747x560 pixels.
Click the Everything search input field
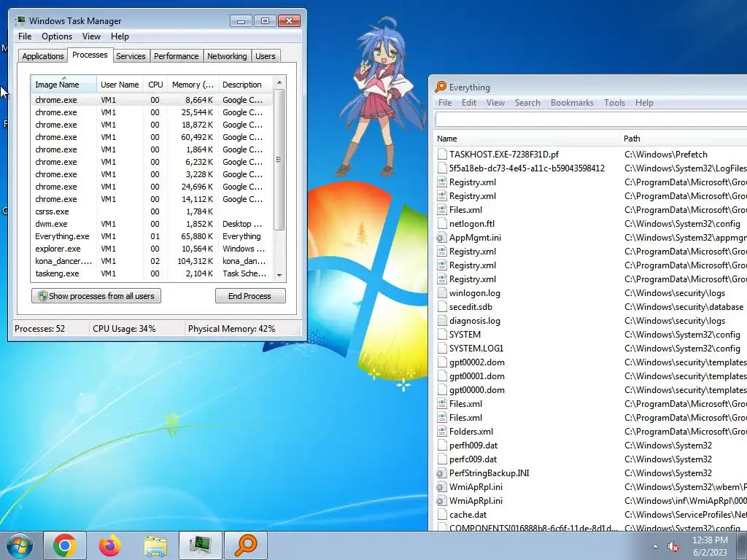pos(591,119)
